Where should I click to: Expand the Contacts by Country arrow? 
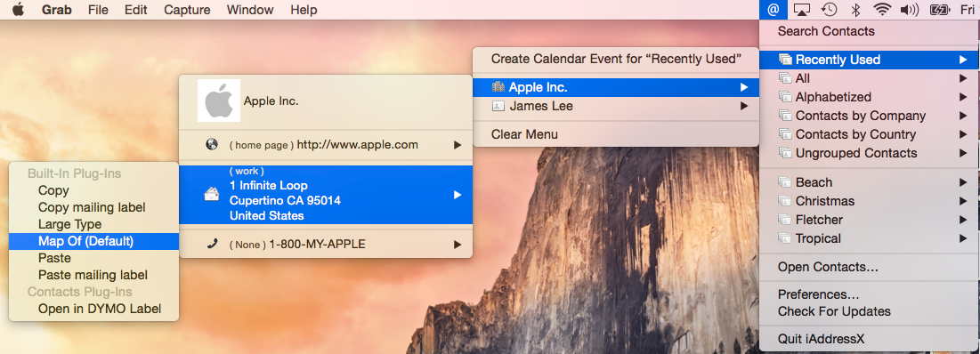click(962, 134)
